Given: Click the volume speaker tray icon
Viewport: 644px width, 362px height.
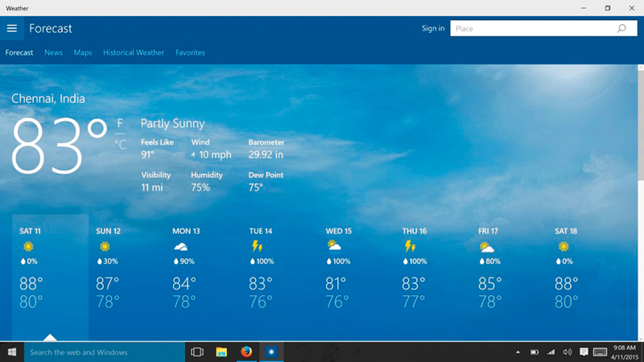Looking at the screenshot, I should 567,352.
